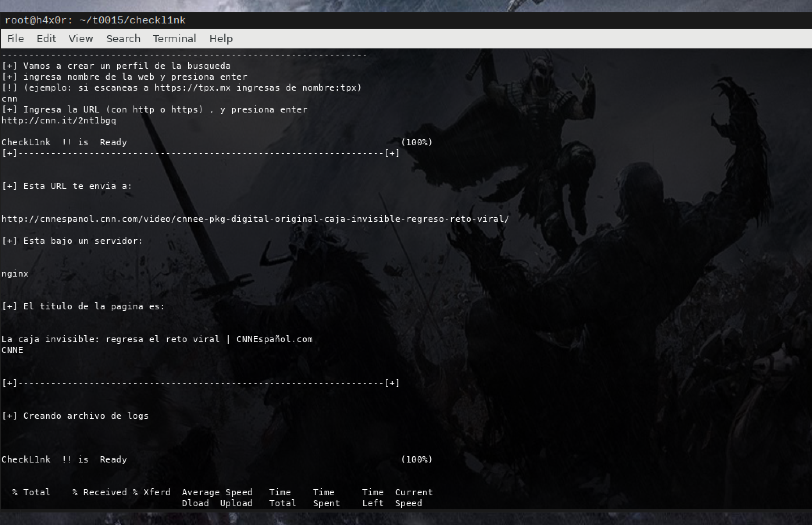
Task: Open the Edit menu
Action: coord(46,39)
